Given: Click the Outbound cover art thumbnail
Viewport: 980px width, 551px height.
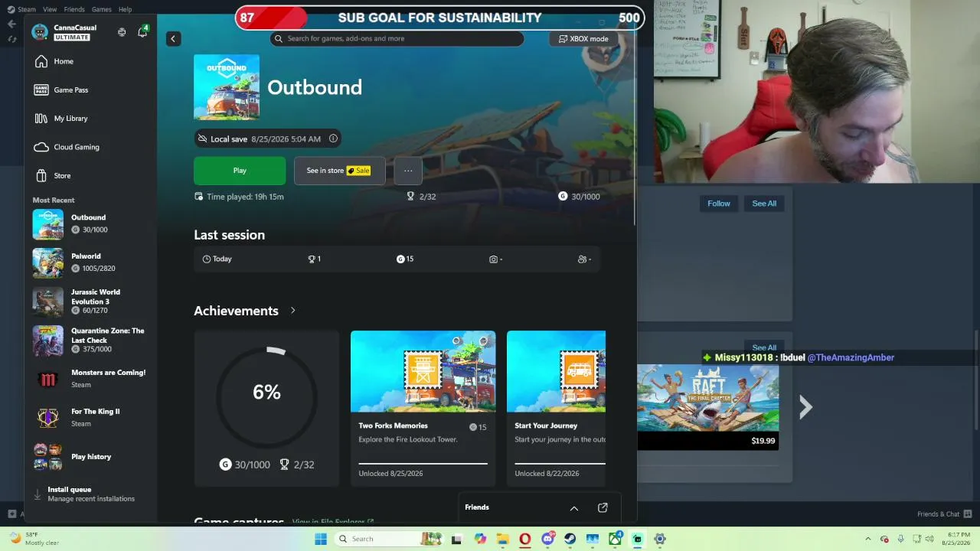Looking at the screenshot, I should tap(227, 87).
